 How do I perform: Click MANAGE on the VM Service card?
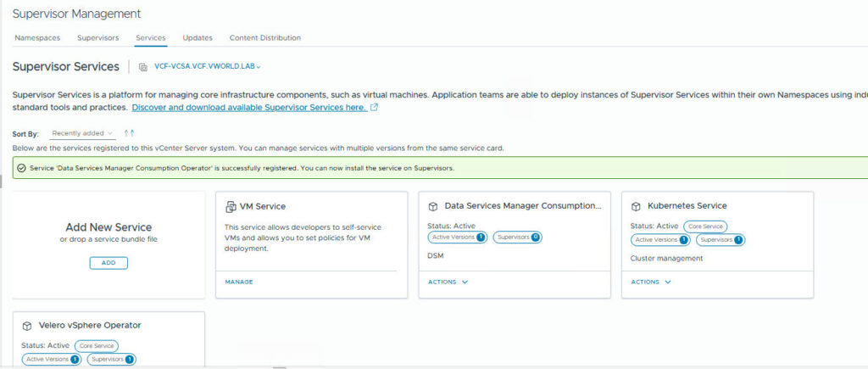(x=239, y=282)
